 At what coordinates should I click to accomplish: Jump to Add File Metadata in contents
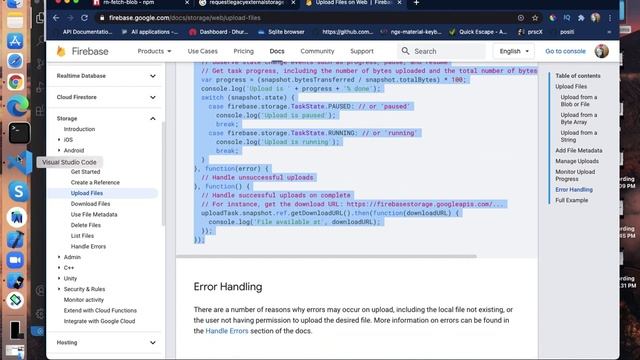(x=578, y=150)
